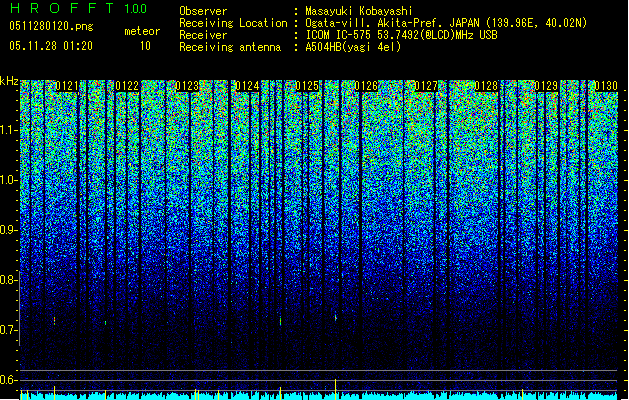Click the Receiving Location label
629x400 pixels.
233,23
